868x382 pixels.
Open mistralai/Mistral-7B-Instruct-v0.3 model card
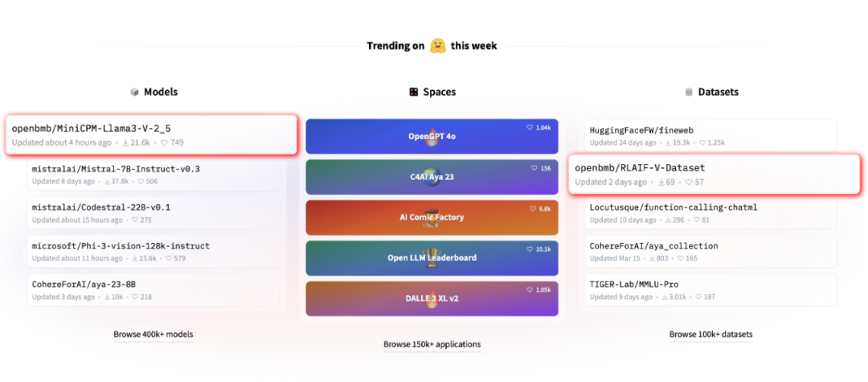coord(116,169)
